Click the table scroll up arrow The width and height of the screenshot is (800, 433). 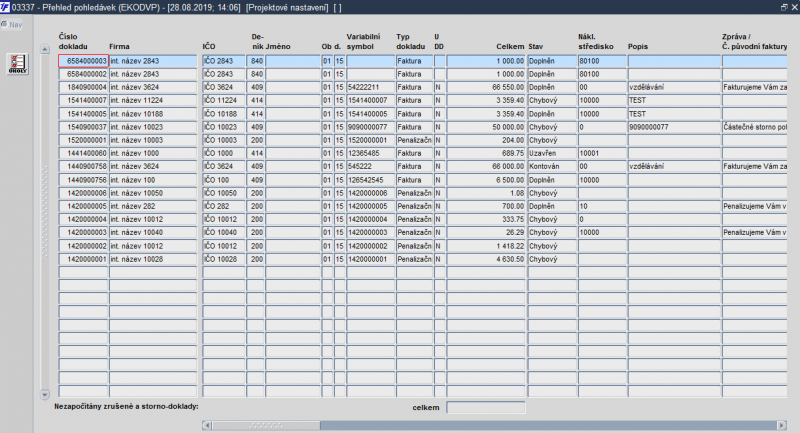click(x=45, y=49)
